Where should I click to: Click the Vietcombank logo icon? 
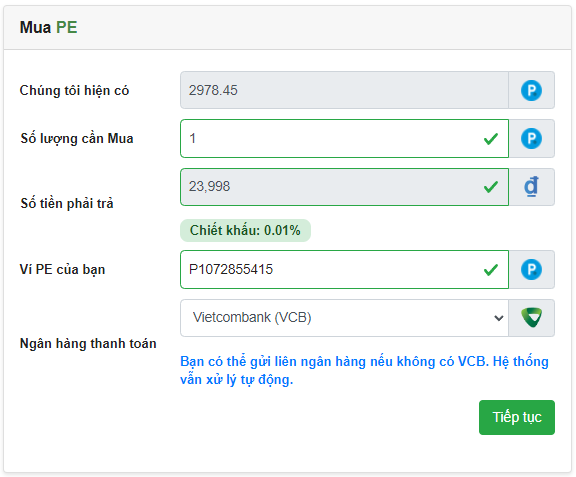click(x=531, y=318)
